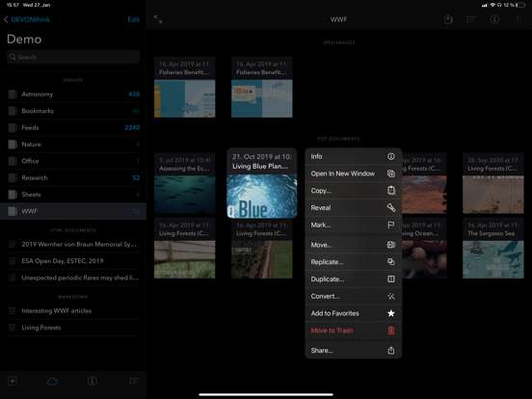Image resolution: width=532 pixels, height=399 pixels.
Task: Open ESA Open Day, ESTEC, 2019 document
Action: (x=73, y=261)
